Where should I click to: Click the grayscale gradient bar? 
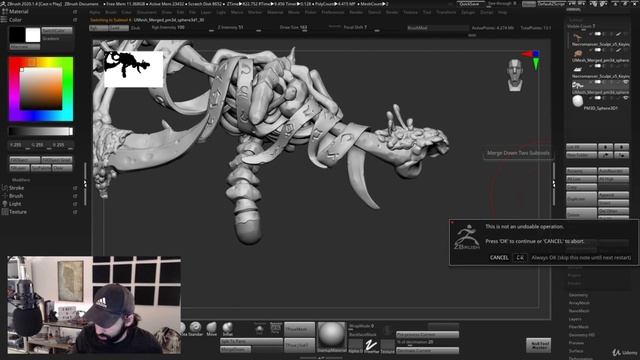tap(41, 131)
